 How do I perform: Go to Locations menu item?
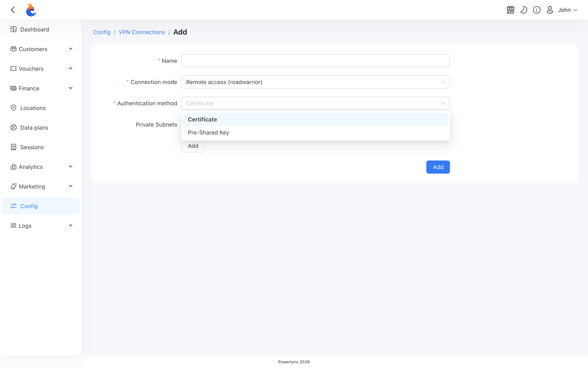point(41,108)
